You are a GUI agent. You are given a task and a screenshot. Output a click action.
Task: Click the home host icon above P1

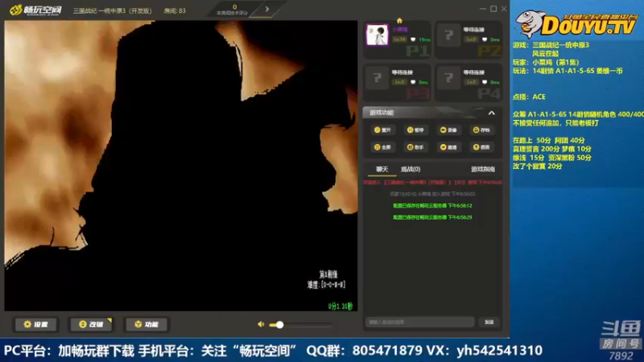coord(399,21)
